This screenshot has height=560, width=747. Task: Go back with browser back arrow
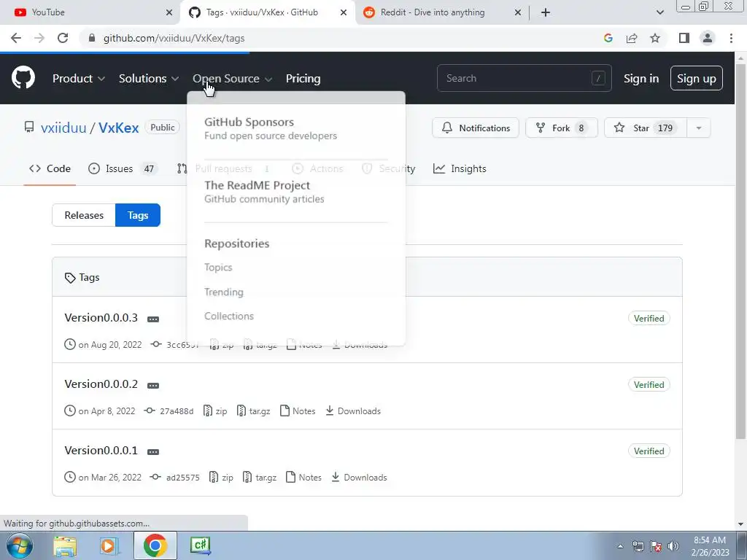point(16,38)
